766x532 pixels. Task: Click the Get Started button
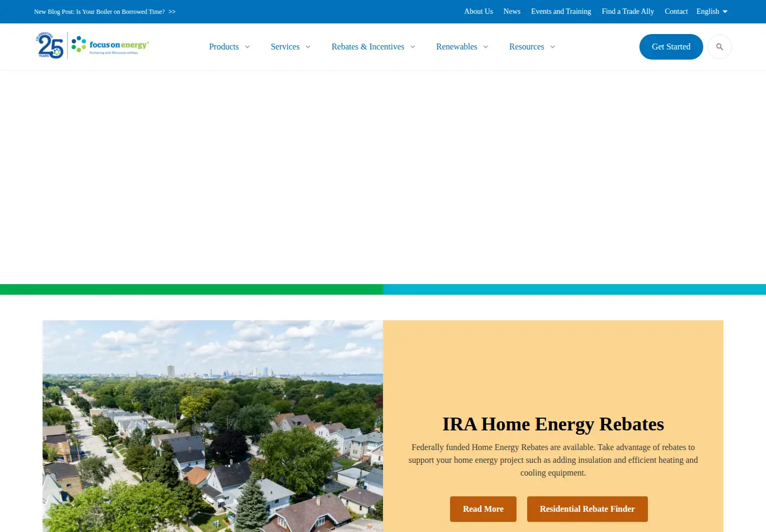click(x=671, y=47)
